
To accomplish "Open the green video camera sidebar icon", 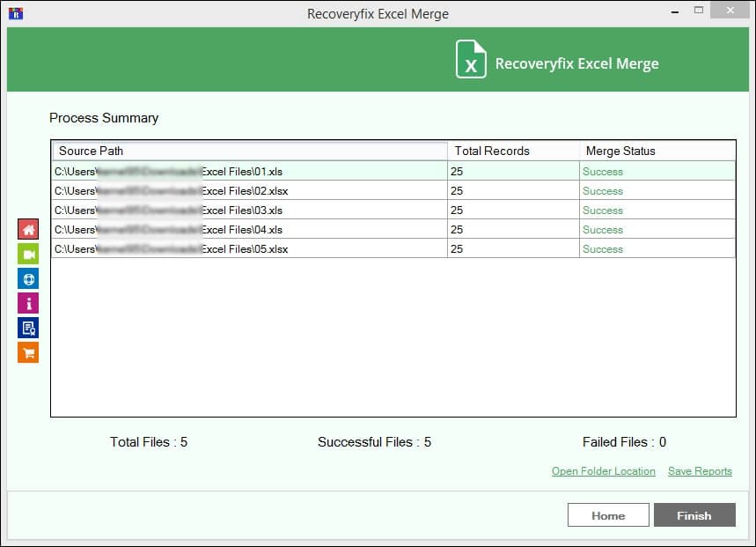I will [x=28, y=254].
